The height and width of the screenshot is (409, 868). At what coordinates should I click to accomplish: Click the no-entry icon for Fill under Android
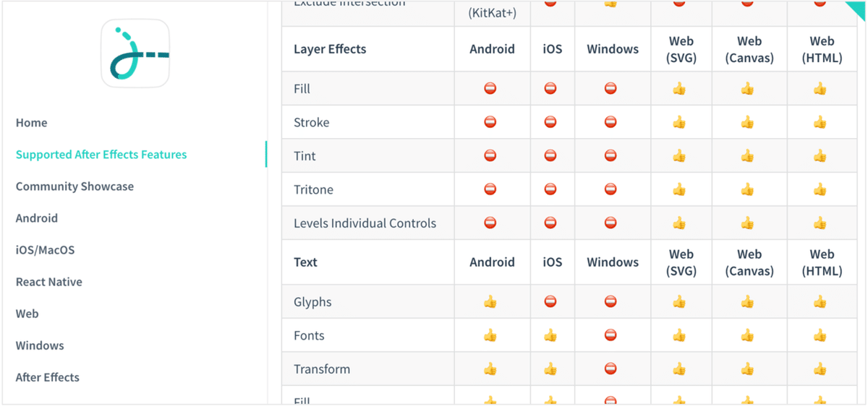pyautogui.click(x=490, y=89)
